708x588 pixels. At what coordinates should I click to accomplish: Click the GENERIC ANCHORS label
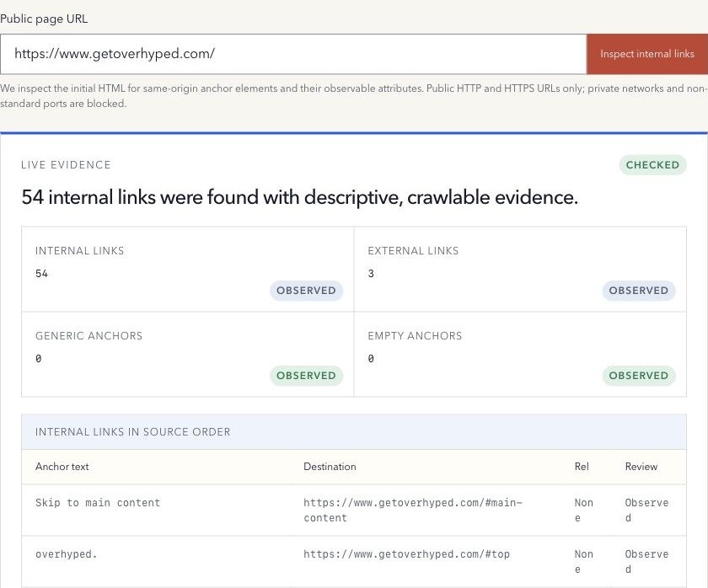88,336
